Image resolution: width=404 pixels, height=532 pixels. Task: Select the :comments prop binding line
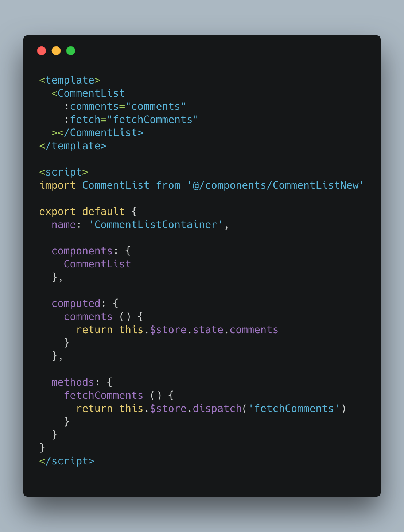[125, 107]
